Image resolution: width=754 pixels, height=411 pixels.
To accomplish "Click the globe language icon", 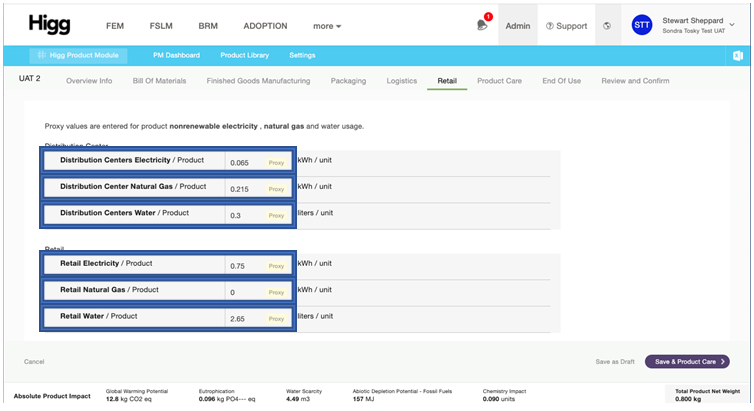I will 607,26.
